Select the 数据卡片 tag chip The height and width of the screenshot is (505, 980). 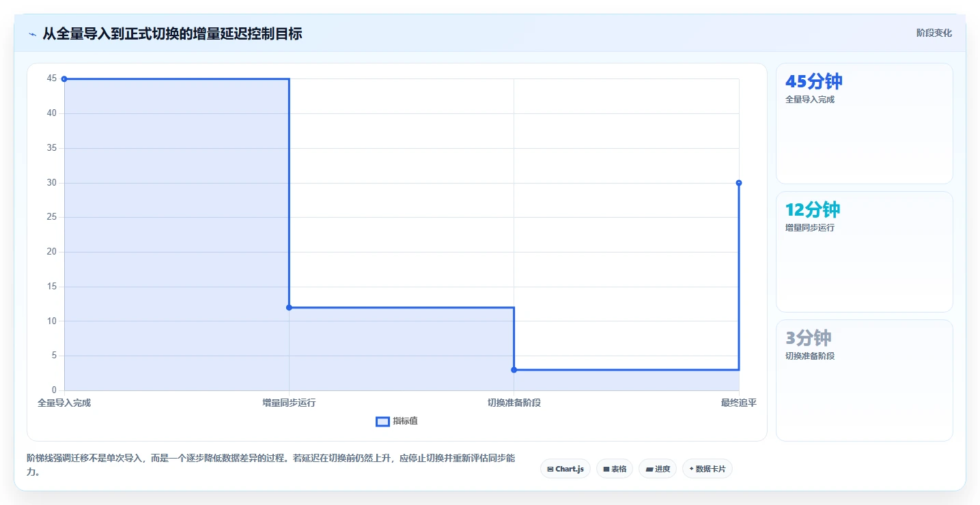[707, 469]
